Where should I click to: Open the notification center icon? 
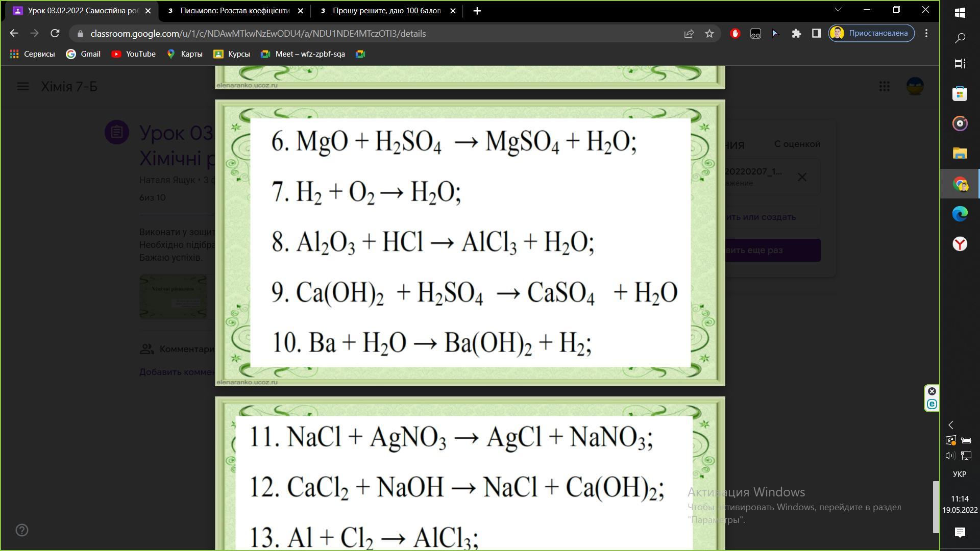pyautogui.click(x=960, y=533)
